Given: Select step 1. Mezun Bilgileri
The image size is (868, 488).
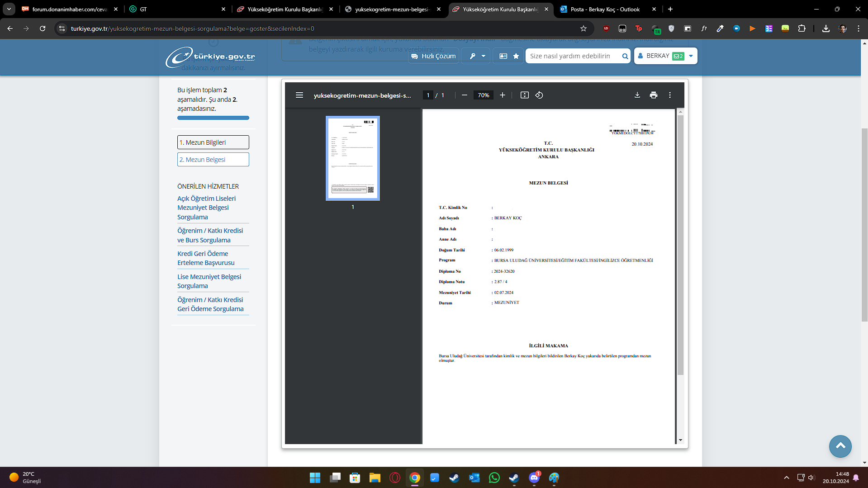Looking at the screenshot, I should [x=213, y=142].
